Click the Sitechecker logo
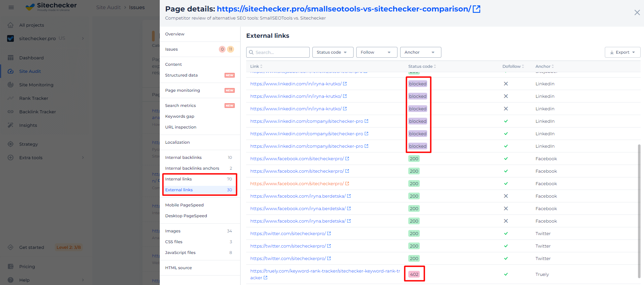The height and width of the screenshot is (285, 644). 51,7
